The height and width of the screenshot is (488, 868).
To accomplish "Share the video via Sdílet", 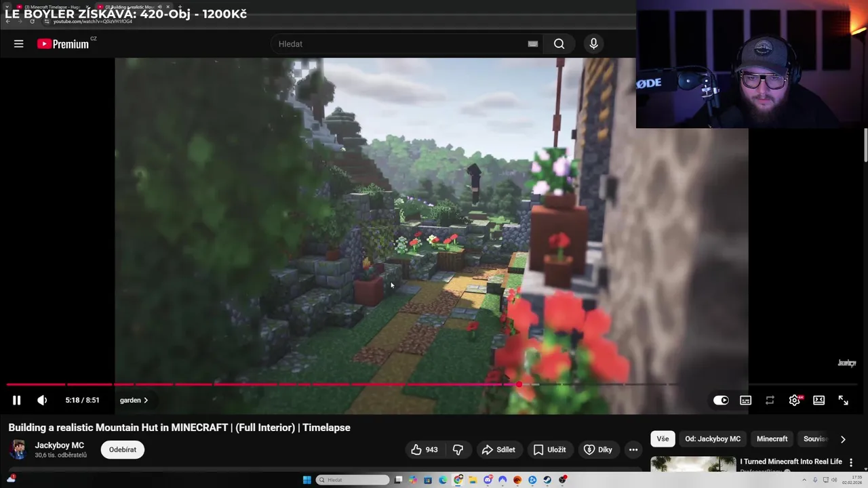I will (498, 449).
